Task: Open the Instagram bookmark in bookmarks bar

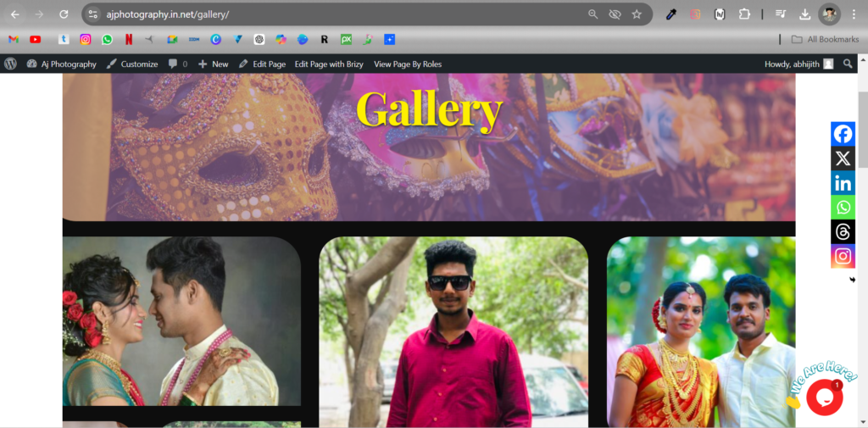Action: [x=86, y=39]
